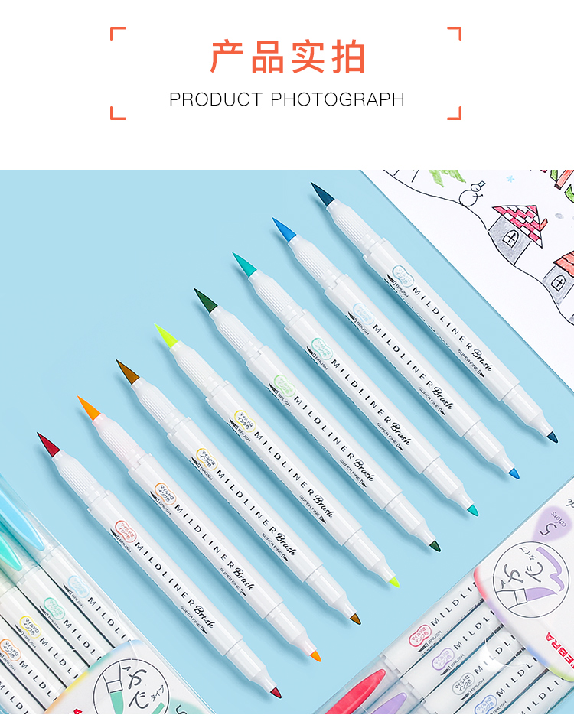574x728 pixels.
Task: Click the top-right orange corner bracket
Action: click(454, 34)
